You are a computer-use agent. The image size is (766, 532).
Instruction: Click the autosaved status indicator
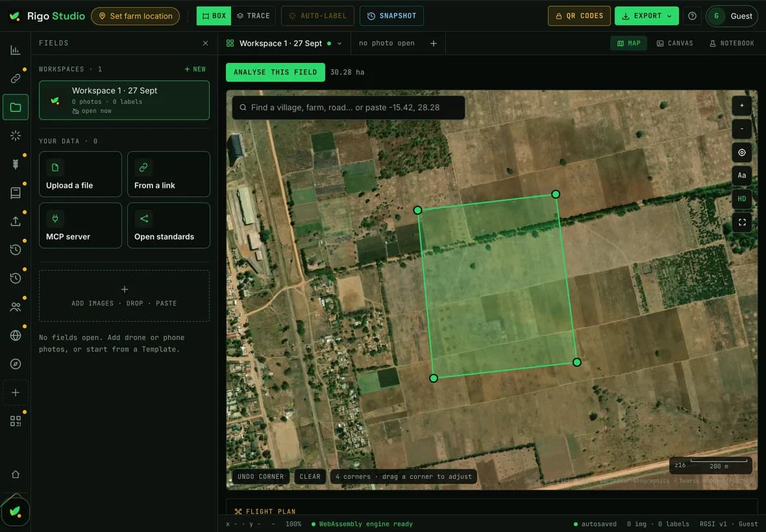point(595,524)
